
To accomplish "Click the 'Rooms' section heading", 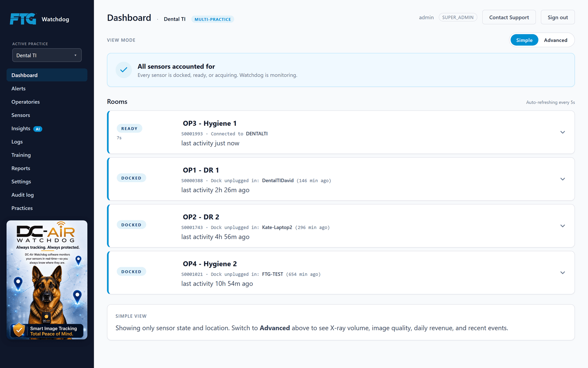I will (x=117, y=102).
